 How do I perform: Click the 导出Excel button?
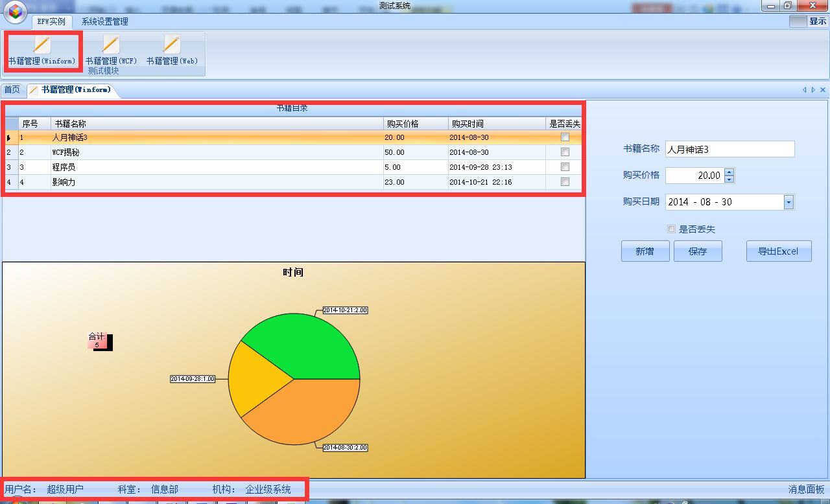(779, 251)
